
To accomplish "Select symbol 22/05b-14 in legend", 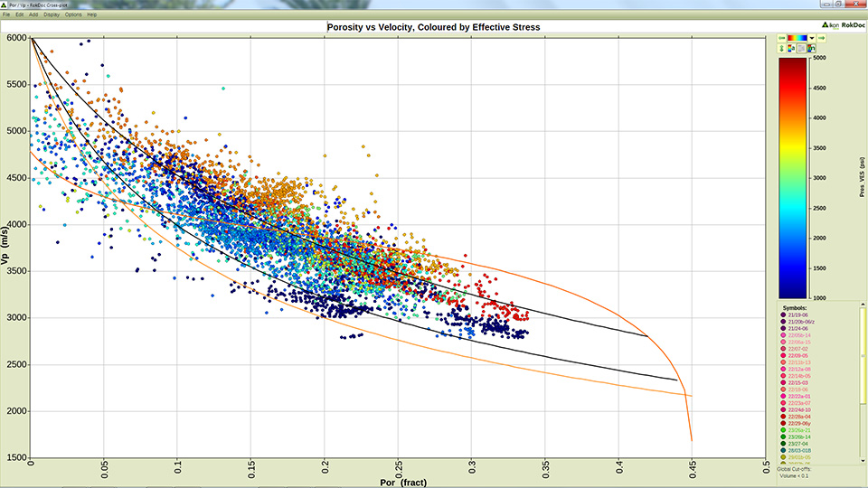I will tap(796, 335).
